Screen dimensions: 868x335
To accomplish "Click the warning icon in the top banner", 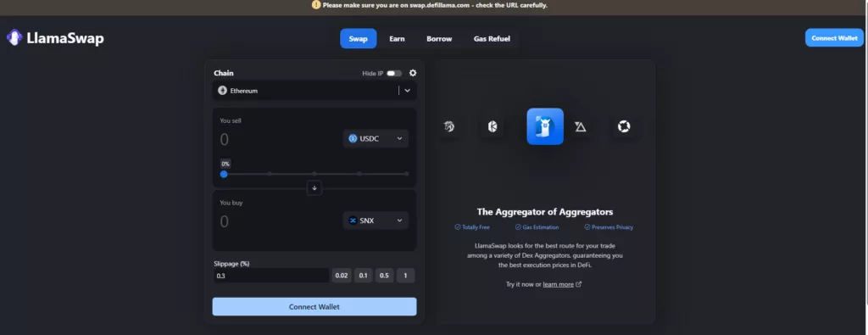I will (316, 5).
